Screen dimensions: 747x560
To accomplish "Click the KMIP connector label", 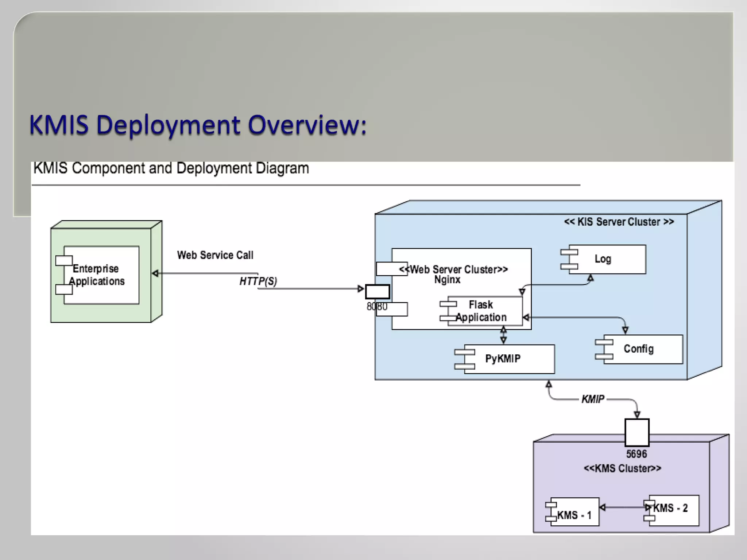I will coord(593,399).
